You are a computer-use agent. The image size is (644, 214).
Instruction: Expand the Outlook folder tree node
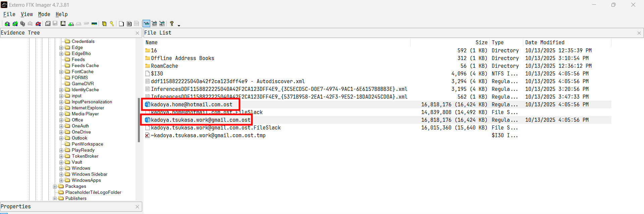coord(61,138)
